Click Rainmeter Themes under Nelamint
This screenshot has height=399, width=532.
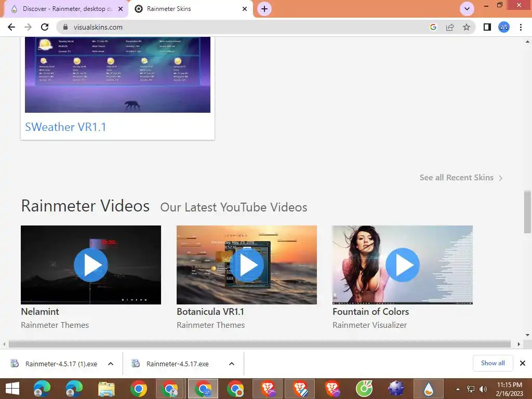coord(55,325)
